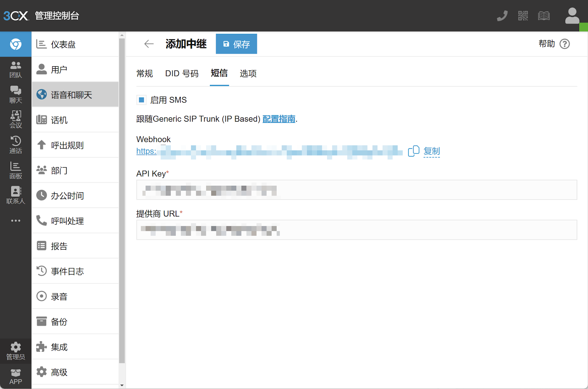The height and width of the screenshot is (389, 588).
Task: Expand more sidebar items with ellipsis
Action: point(15,221)
